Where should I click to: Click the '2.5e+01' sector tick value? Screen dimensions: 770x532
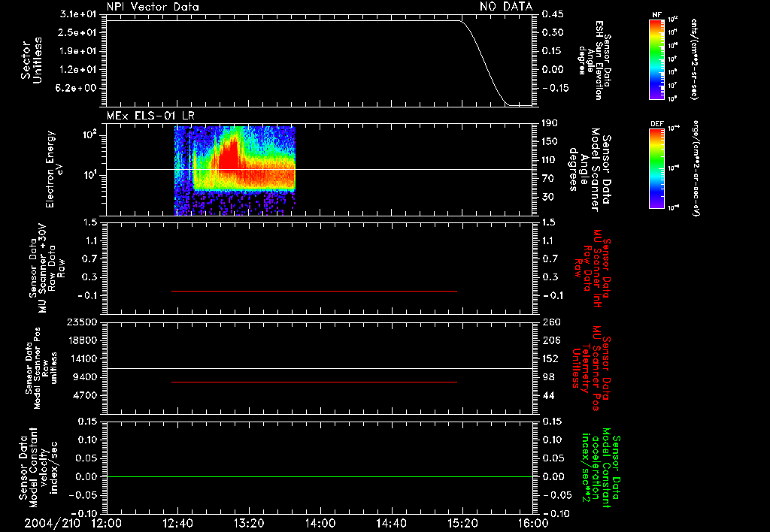click(78, 32)
